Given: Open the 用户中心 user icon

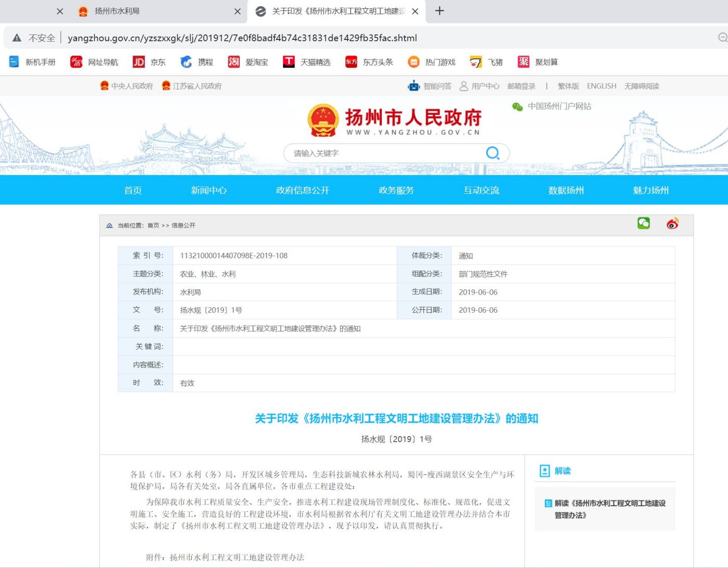Looking at the screenshot, I should tap(463, 86).
